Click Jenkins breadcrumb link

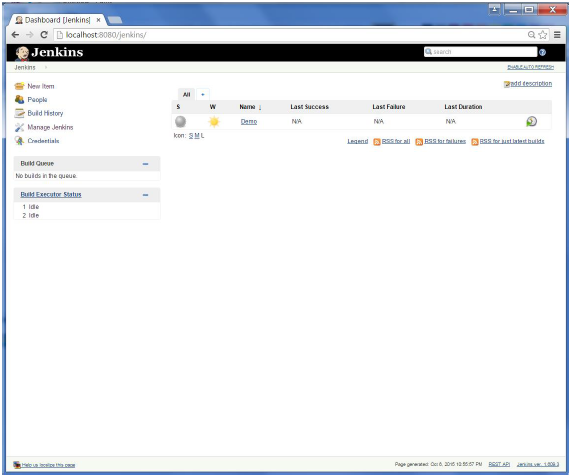25,67
